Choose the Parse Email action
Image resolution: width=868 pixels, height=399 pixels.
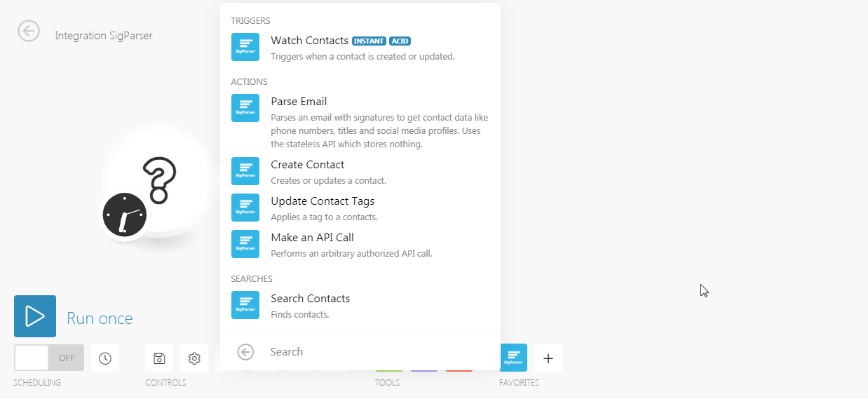point(299,102)
